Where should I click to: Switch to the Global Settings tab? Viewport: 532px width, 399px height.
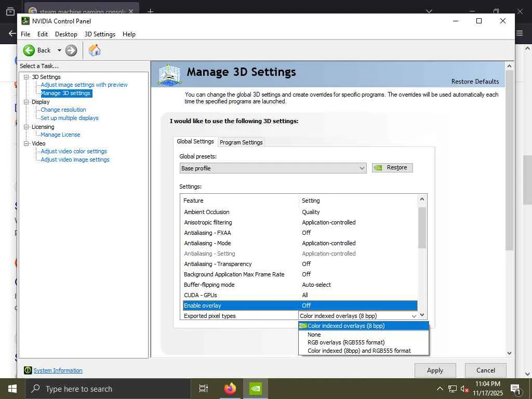pos(195,141)
